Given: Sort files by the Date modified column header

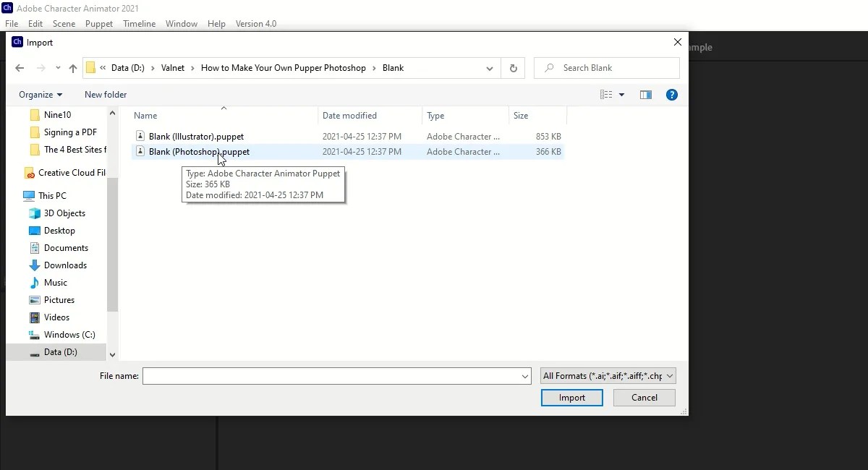Looking at the screenshot, I should pyautogui.click(x=349, y=116).
